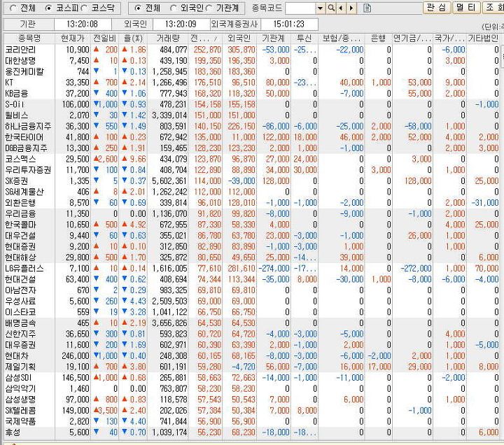Screen dimensions: 504x445
Task: Select the 코스피 market radio button
Action: point(48,8)
